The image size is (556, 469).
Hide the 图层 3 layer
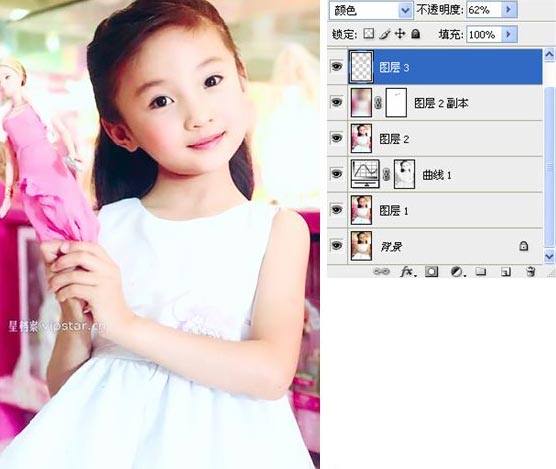(337, 66)
